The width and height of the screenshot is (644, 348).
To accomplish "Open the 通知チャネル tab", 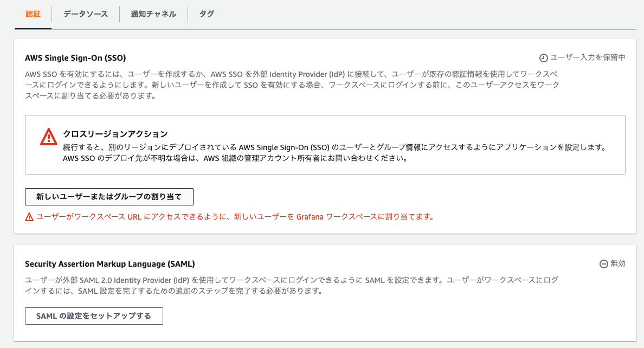I will coord(153,15).
